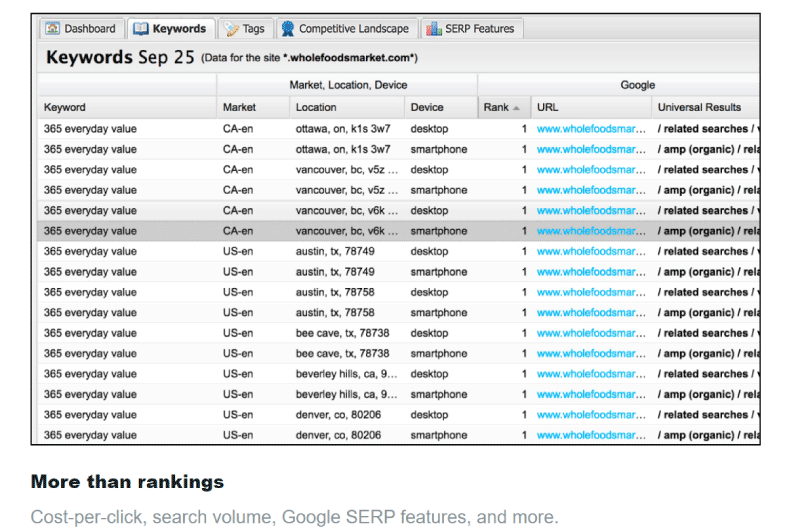Open the SERP Features tab

[471, 29]
